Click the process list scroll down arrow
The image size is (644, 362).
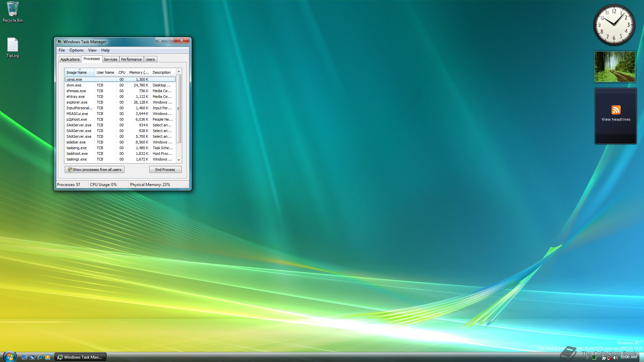pyautogui.click(x=179, y=160)
